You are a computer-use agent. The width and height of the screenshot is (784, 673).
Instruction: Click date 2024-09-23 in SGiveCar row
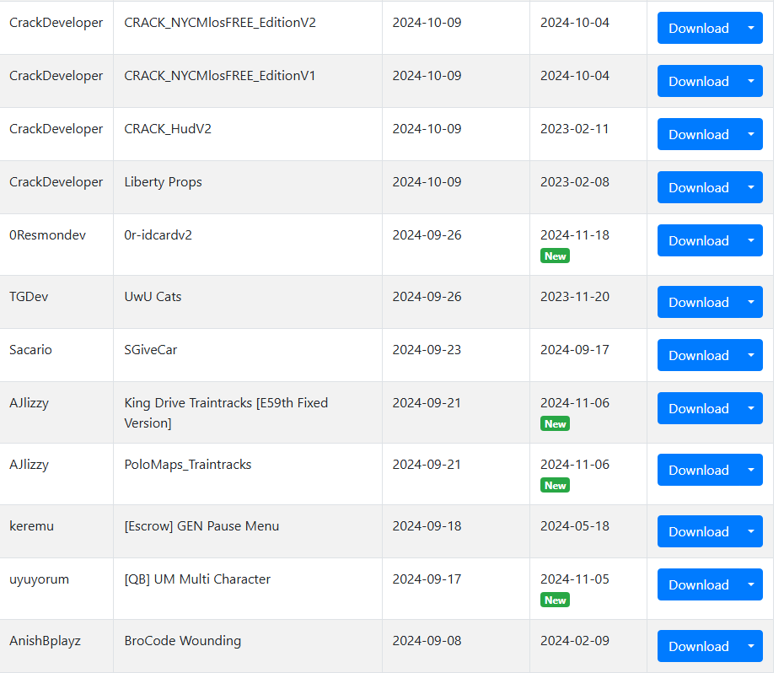pyautogui.click(x=427, y=350)
